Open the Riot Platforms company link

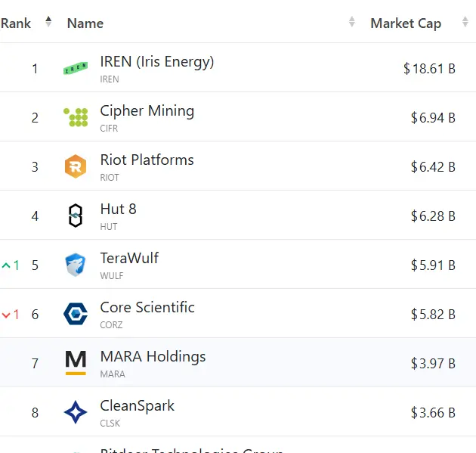[x=147, y=160]
